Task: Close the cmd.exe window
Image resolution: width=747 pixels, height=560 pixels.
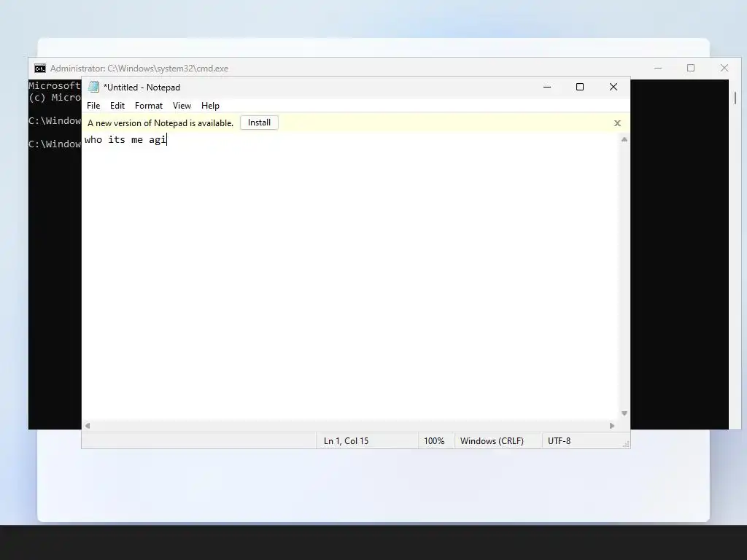Action: 724,68
